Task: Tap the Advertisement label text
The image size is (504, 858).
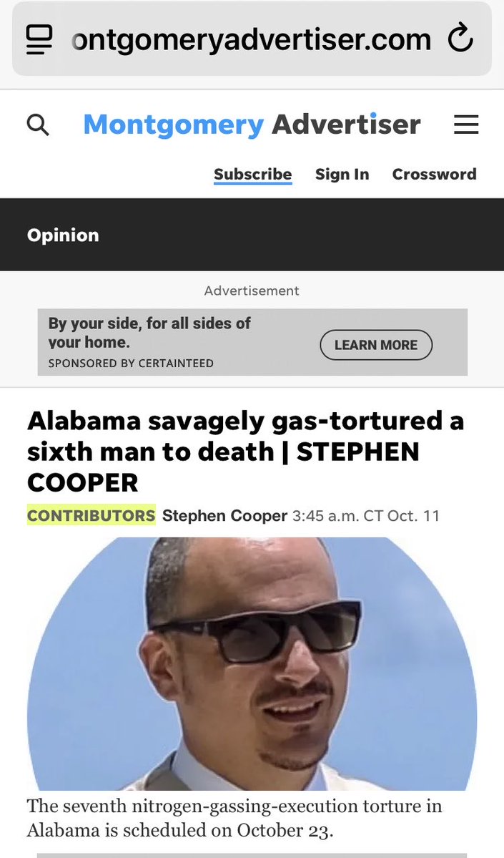Action: click(252, 291)
